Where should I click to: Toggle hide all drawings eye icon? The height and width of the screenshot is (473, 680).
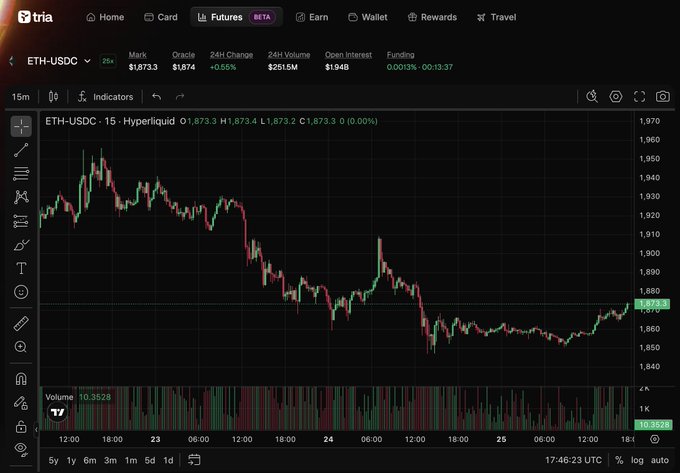point(21,449)
